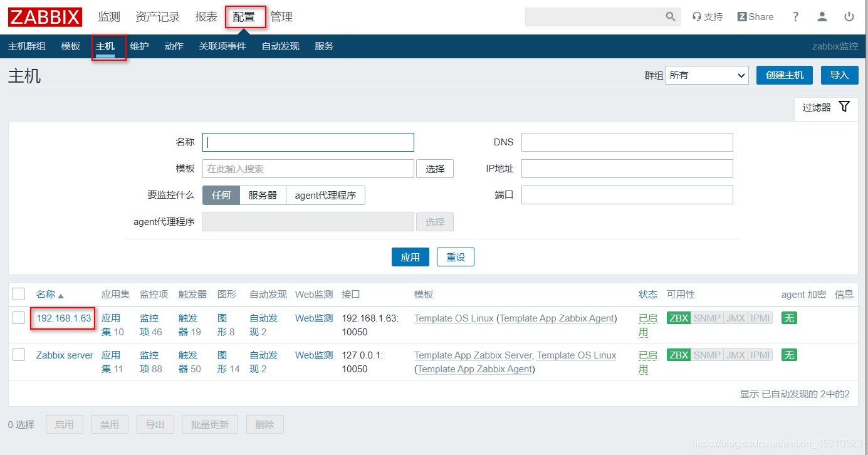Click IPMI badge for Zabbix server
Screen dimensions: 868x455
[x=760, y=355]
